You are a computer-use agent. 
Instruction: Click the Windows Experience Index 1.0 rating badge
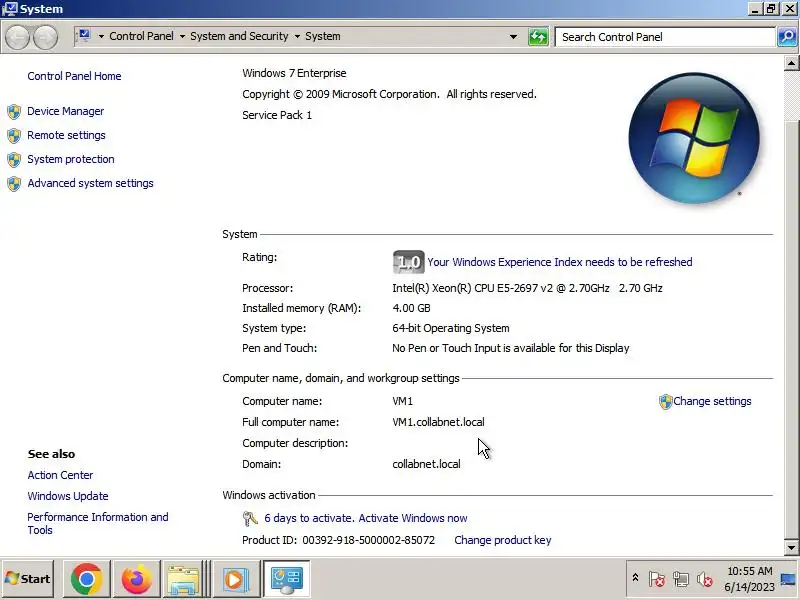coord(408,262)
